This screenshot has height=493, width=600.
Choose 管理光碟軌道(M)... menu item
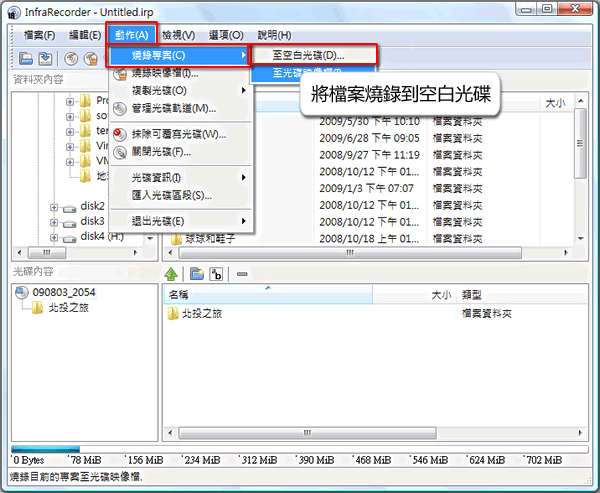click(x=181, y=108)
